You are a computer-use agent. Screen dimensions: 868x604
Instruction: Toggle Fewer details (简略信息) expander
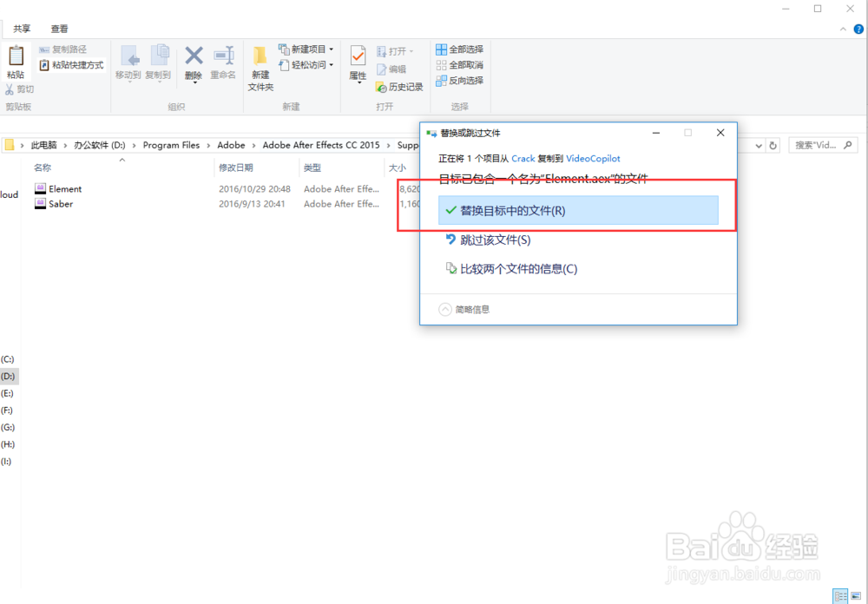464,310
